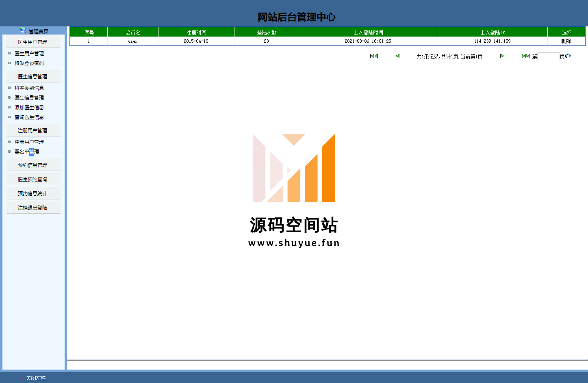
Task: Open 修改登录密码 in the sidebar
Action: click(x=29, y=63)
